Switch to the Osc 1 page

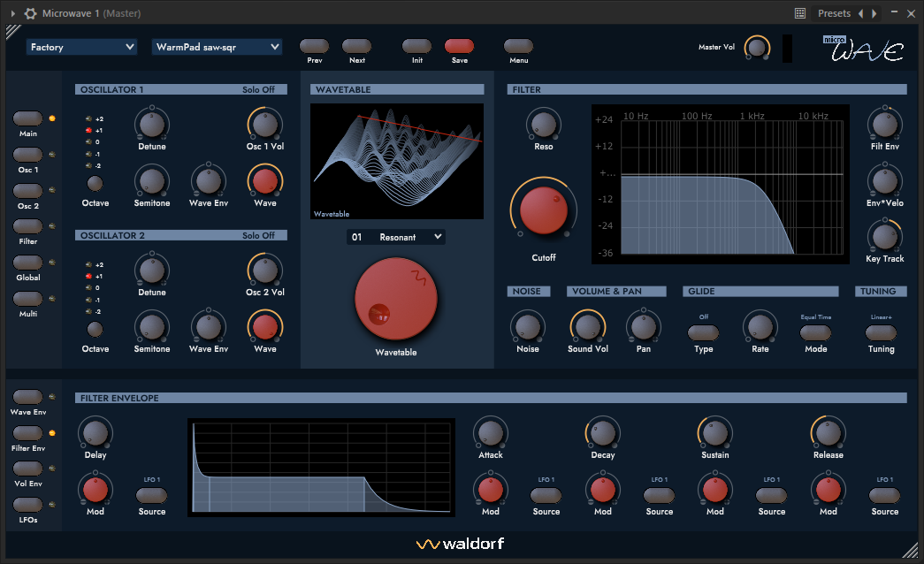click(28, 155)
